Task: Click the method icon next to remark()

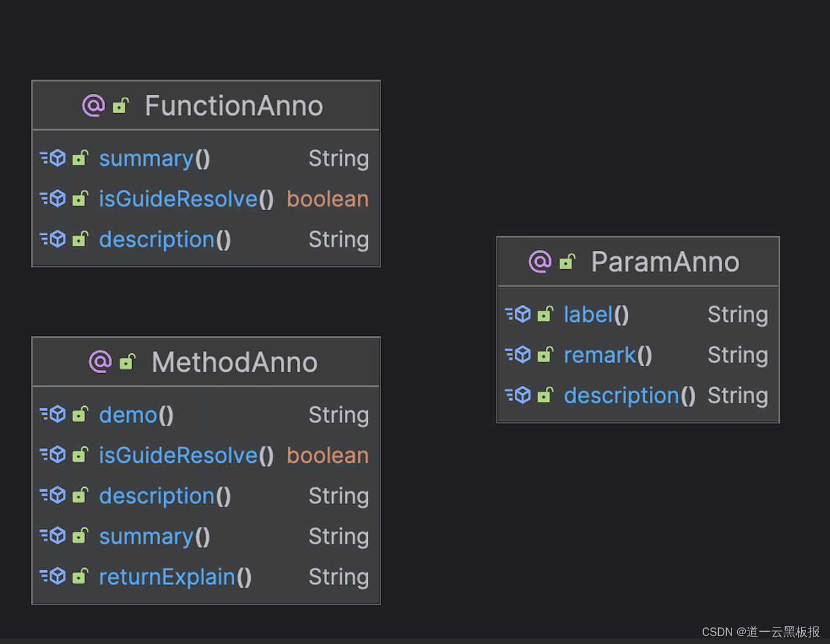Action: click(x=518, y=355)
